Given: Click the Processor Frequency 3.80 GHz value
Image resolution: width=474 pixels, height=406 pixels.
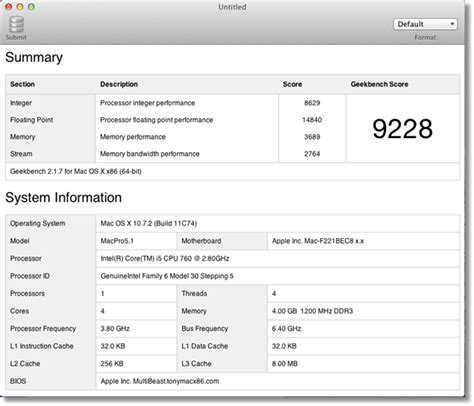Looking at the screenshot, I should (115, 329).
